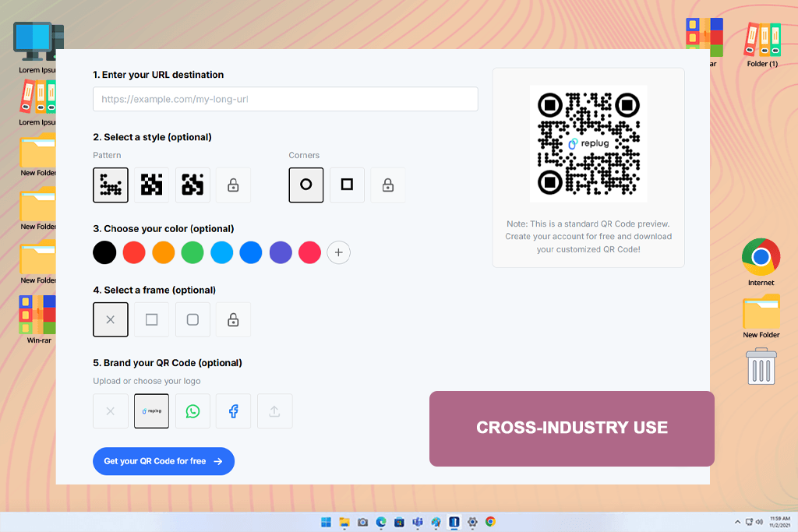This screenshot has height=532, width=798.
Task: Select the circle corners style
Action: coord(305,185)
